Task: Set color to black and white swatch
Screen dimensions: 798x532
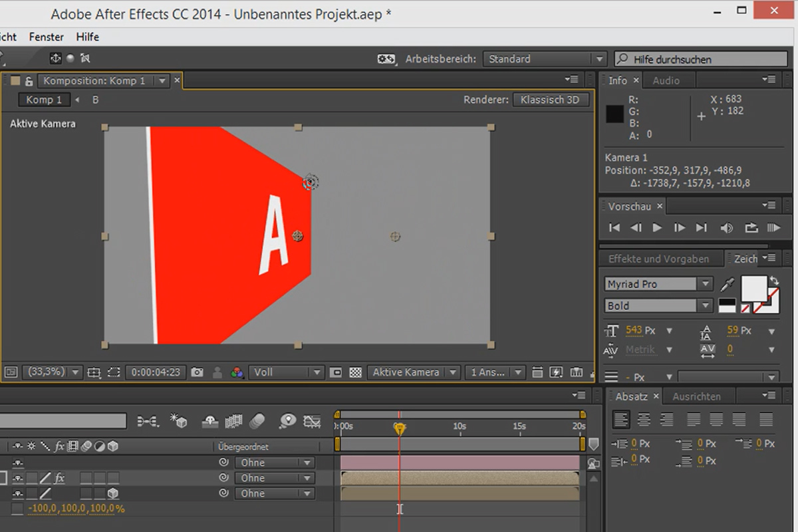Action: 727,305
